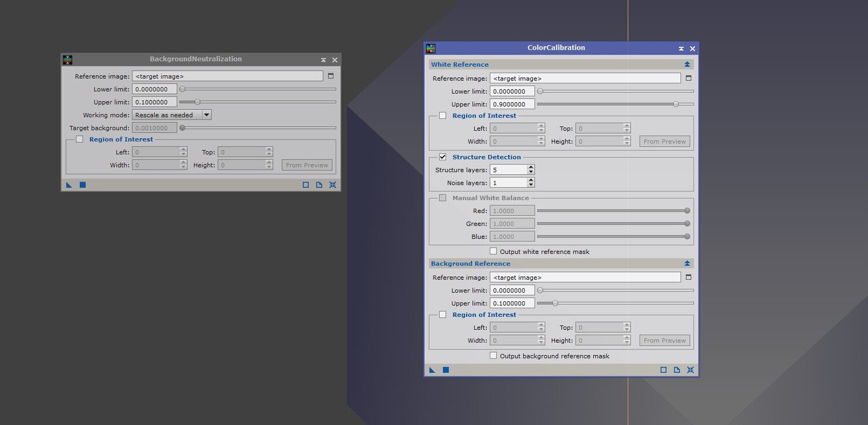Reset the BackgroundNeutralization parameters

tap(333, 185)
